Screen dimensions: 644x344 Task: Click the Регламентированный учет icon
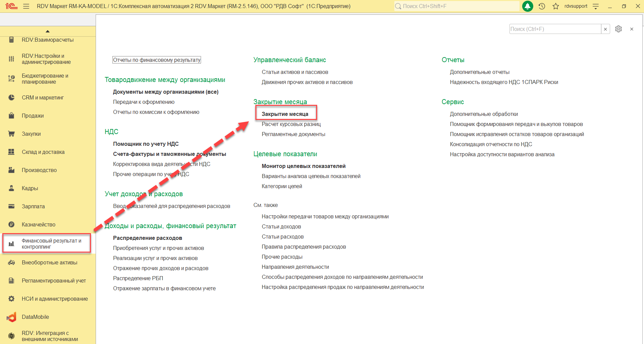(x=11, y=281)
